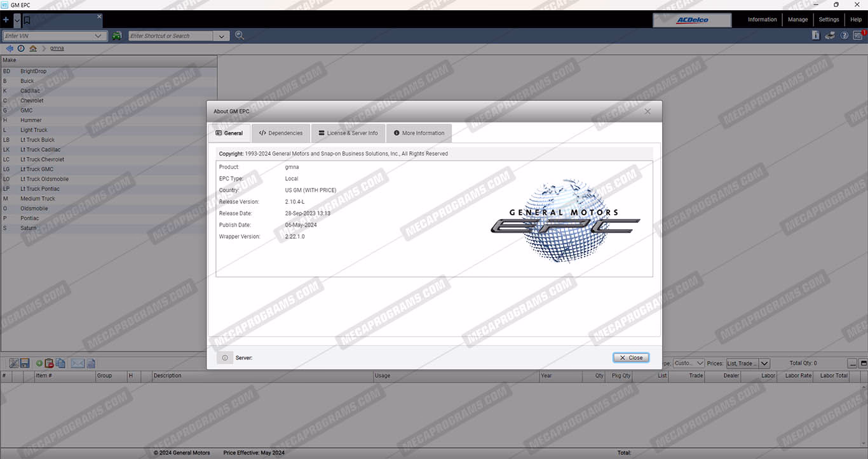Click the Enter Shortcut or Search field
Viewport: 868px width, 459px height.
170,36
